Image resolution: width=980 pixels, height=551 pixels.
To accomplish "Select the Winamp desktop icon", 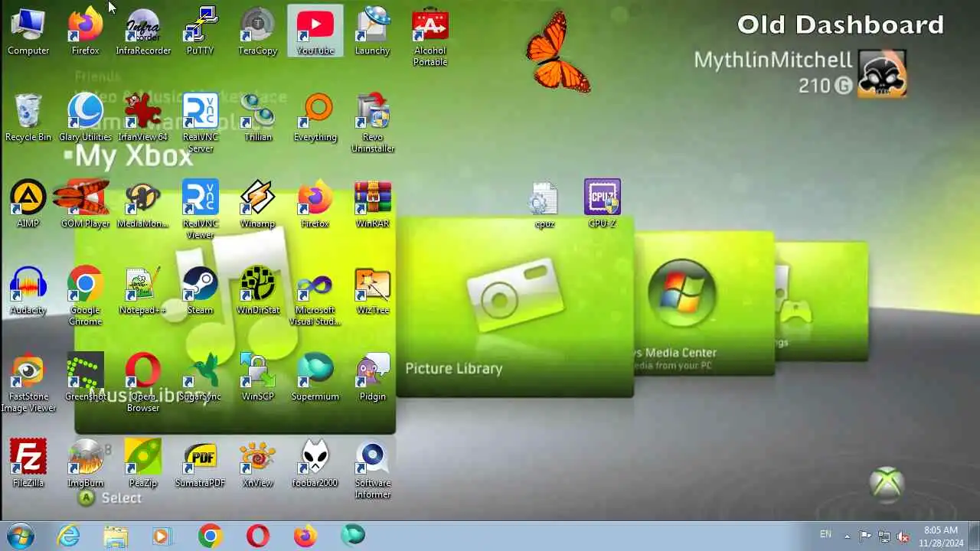I will click(x=258, y=204).
